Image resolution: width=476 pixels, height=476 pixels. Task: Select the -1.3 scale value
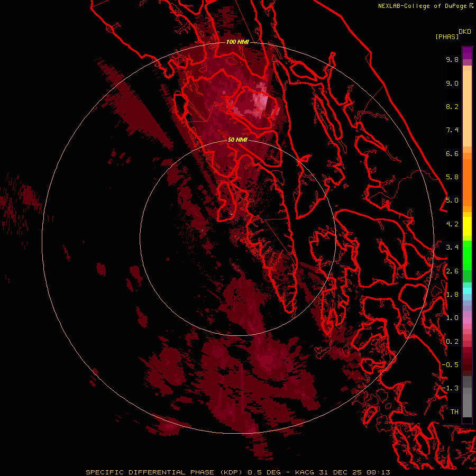click(x=450, y=388)
